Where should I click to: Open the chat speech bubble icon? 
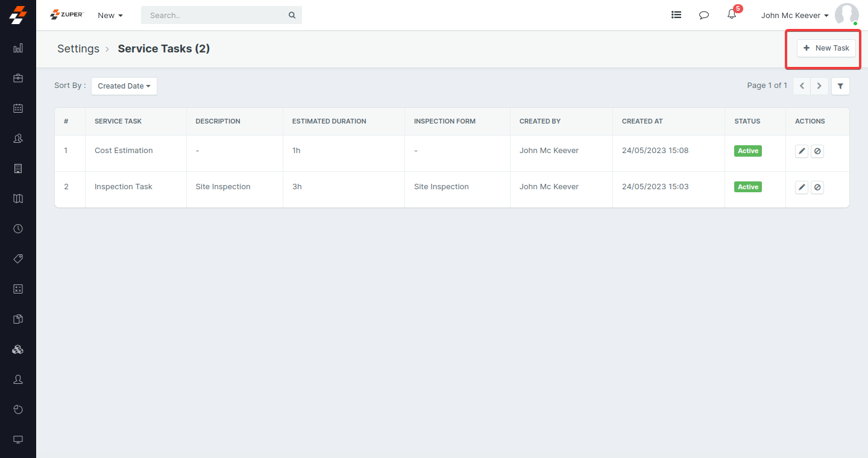pos(703,15)
